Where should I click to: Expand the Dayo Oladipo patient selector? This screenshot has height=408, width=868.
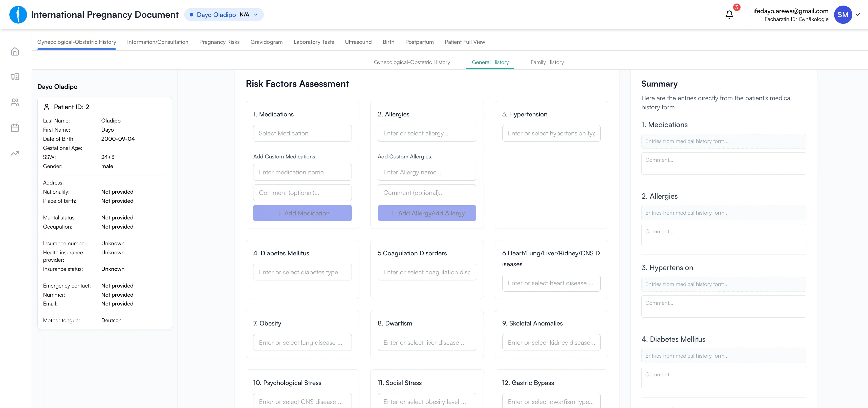[x=224, y=14]
